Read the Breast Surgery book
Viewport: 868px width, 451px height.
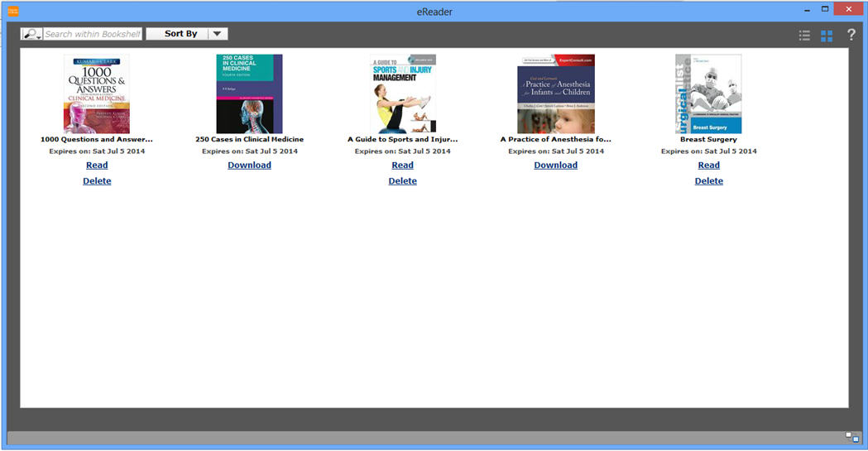click(x=709, y=166)
